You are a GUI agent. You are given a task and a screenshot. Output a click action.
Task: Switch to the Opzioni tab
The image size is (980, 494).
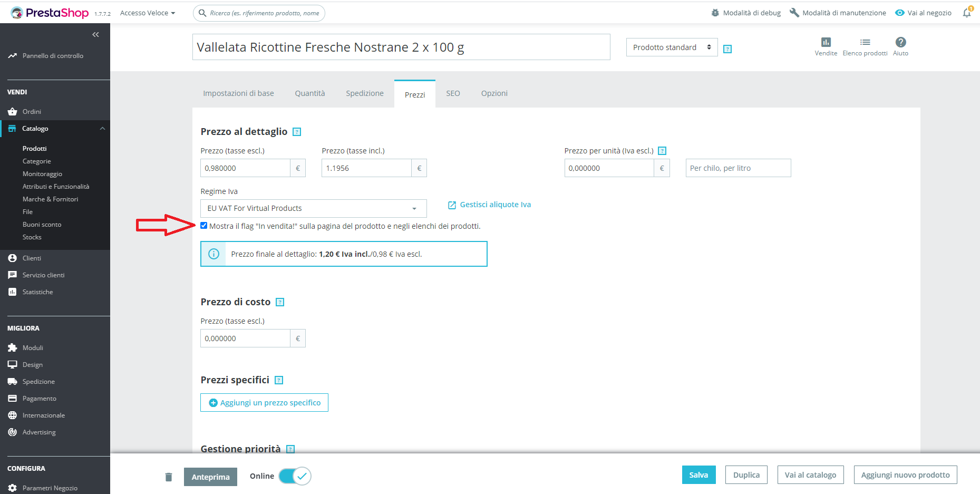pyautogui.click(x=494, y=93)
